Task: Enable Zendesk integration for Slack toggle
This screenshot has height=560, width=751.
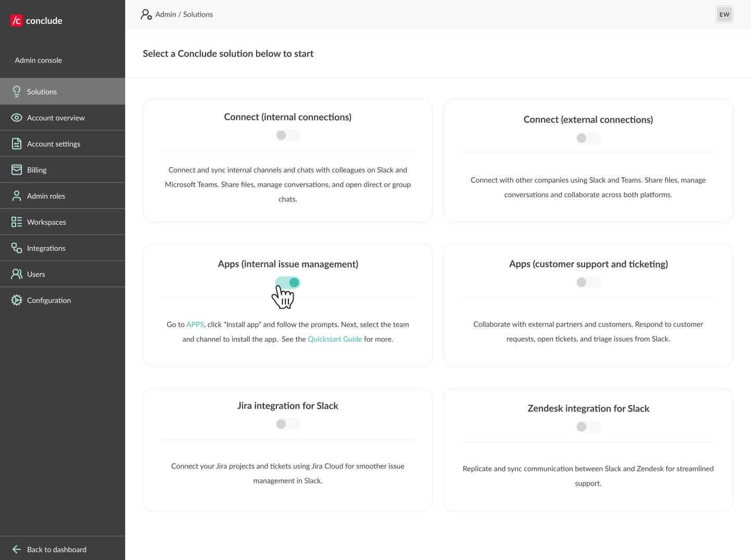Action: pyautogui.click(x=588, y=427)
